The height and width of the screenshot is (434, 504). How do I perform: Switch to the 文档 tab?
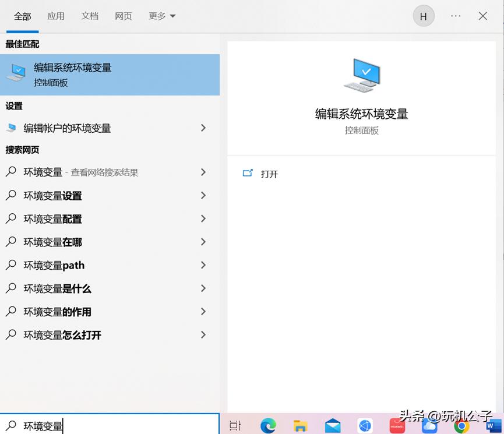[90, 16]
